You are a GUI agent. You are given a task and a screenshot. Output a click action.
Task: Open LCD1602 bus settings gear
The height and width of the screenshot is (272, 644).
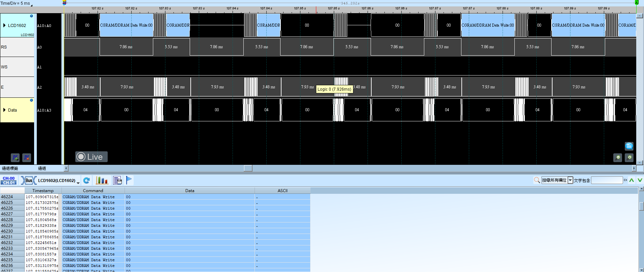coord(31,16)
